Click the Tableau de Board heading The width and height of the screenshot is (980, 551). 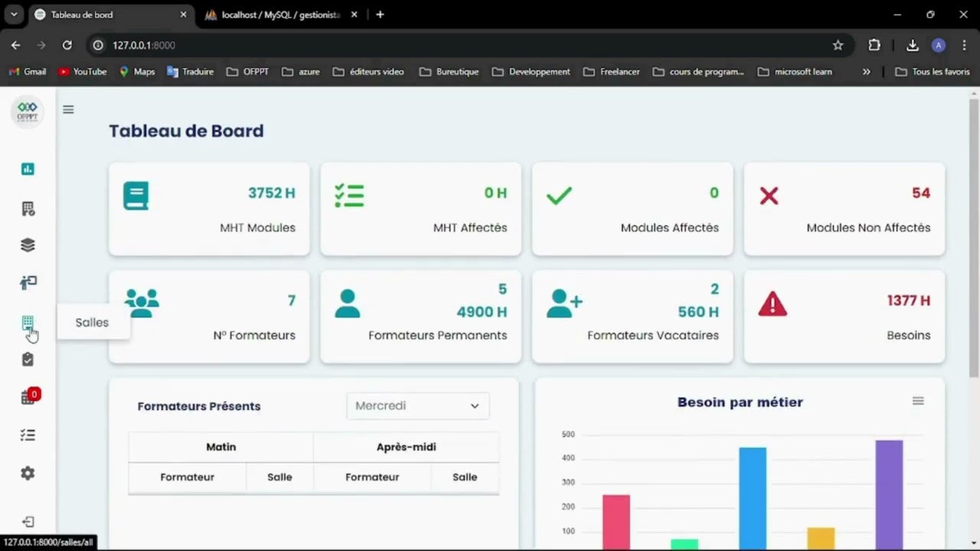coord(186,131)
